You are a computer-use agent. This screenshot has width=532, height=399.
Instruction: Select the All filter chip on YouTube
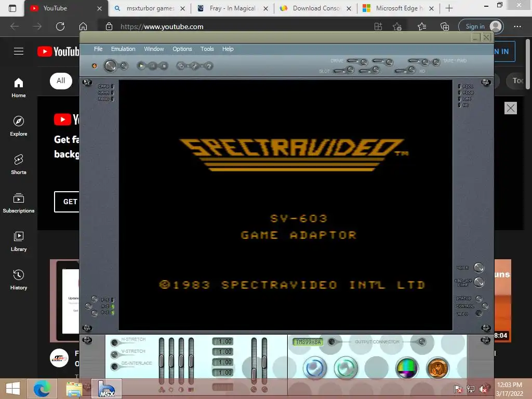click(61, 81)
